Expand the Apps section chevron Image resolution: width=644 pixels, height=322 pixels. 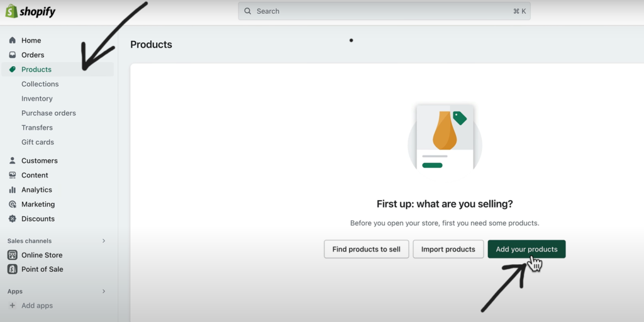click(x=104, y=291)
